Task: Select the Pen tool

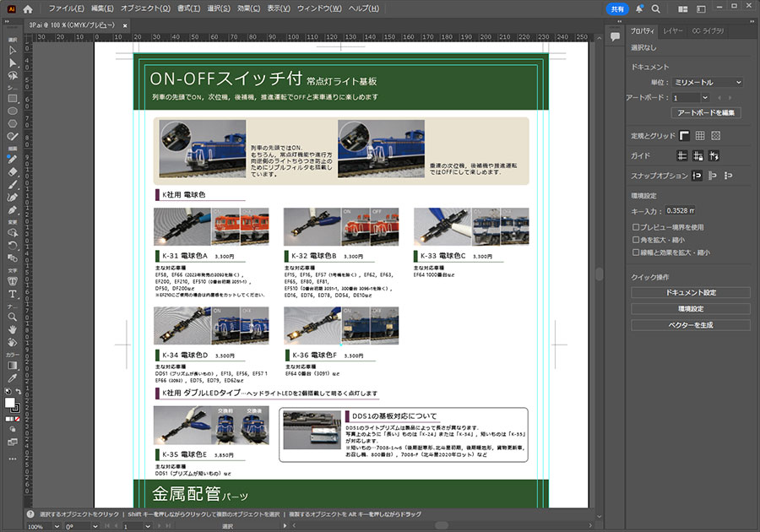Action: pyautogui.click(x=13, y=209)
